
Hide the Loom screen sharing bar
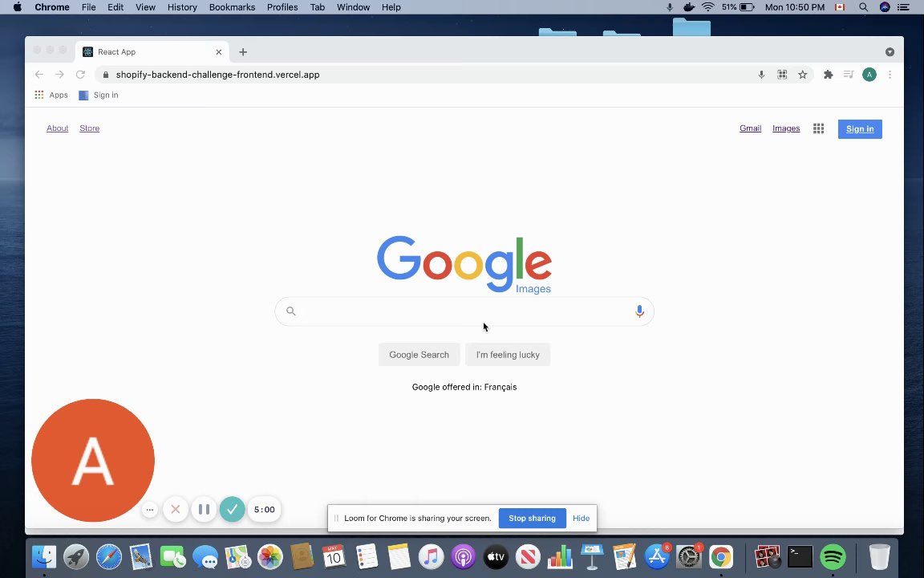pos(581,518)
